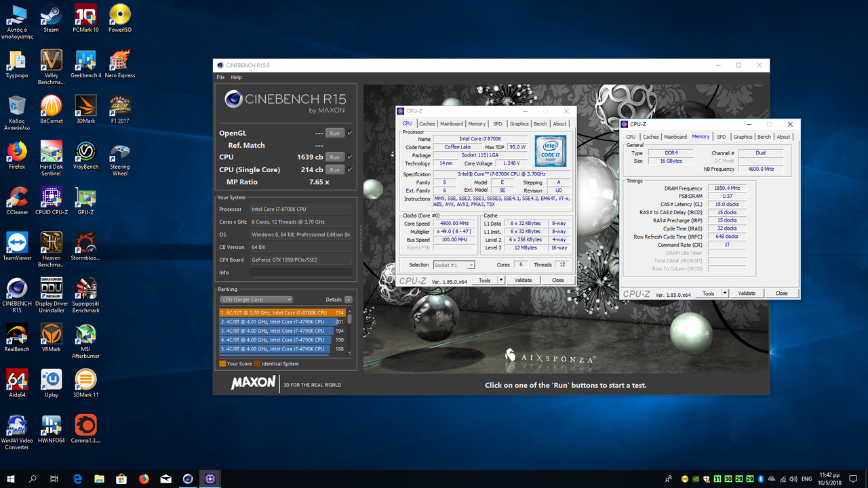Image resolution: width=868 pixels, height=488 pixels.
Task: Open Tools dropdown arrow in the CPU-Z CPU window
Action: (501, 280)
